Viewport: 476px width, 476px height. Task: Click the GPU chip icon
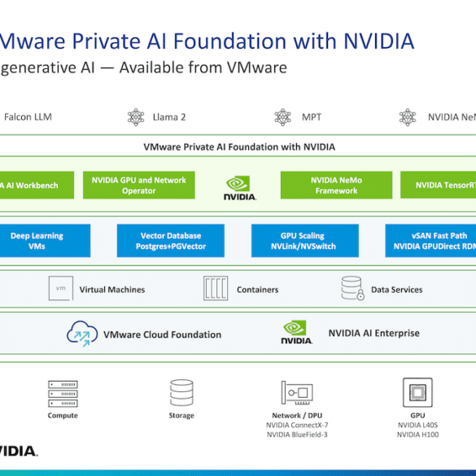[x=417, y=392]
